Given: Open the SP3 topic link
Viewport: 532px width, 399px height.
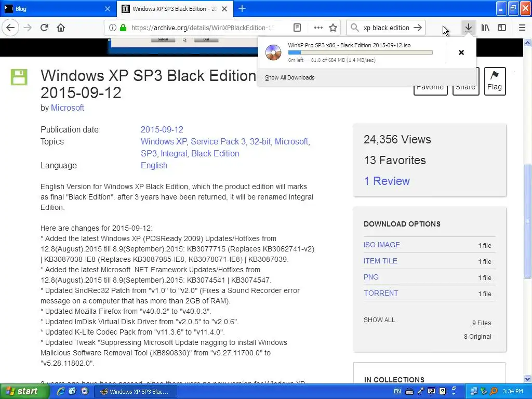Looking at the screenshot, I should (x=149, y=153).
